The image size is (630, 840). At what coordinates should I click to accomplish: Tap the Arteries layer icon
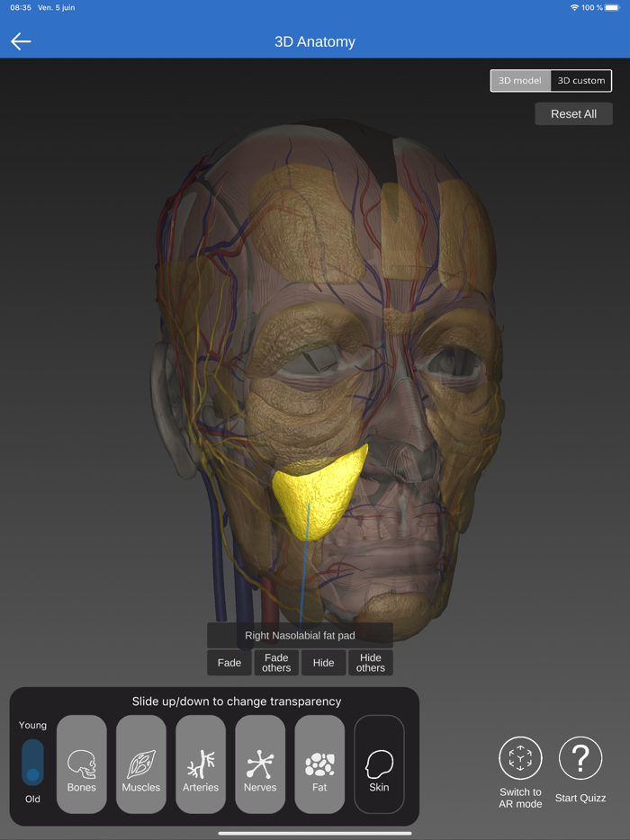tap(201, 764)
